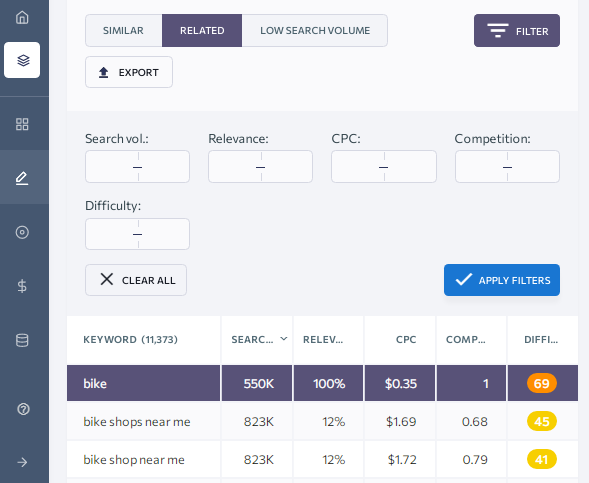
Task: Clear all filters
Action: pos(136,280)
